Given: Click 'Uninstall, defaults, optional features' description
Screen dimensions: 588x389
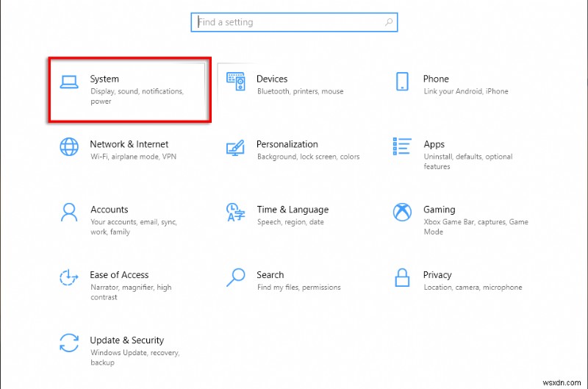Looking at the screenshot, I should point(468,161).
